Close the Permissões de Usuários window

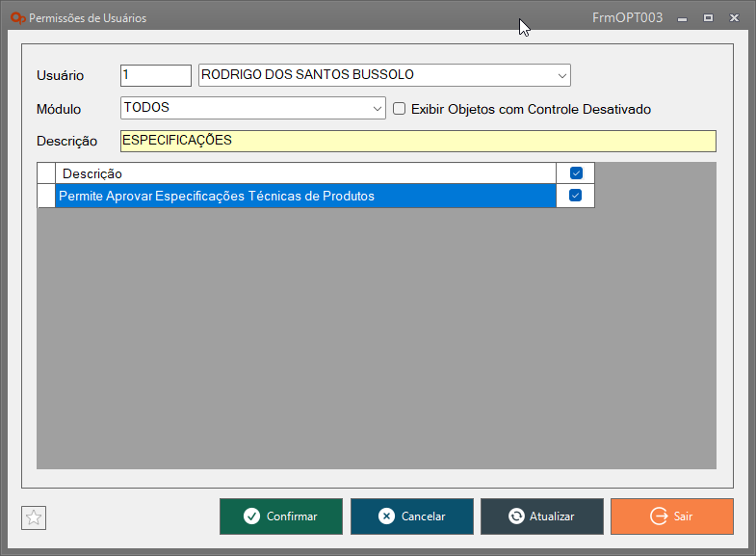pyautogui.click(x=735, y=18)
